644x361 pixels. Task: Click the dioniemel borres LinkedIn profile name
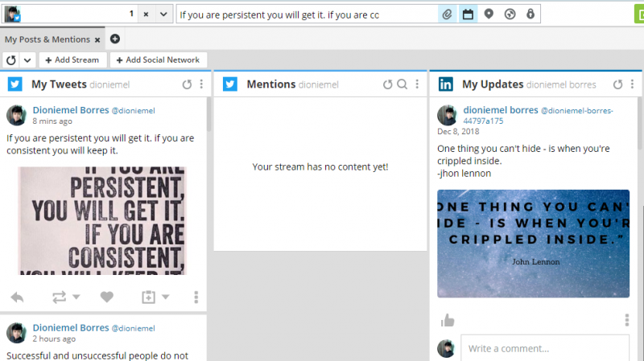[x=501, y=110]
